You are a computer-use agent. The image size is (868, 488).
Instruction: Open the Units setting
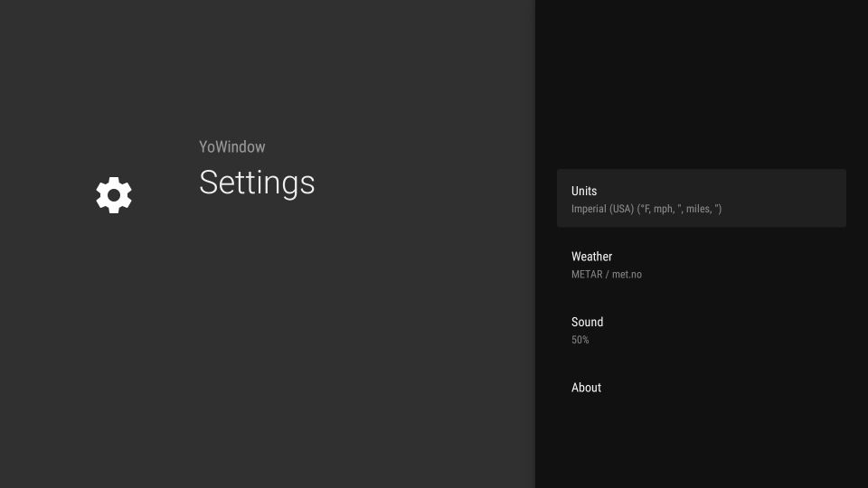pos(702,198)
